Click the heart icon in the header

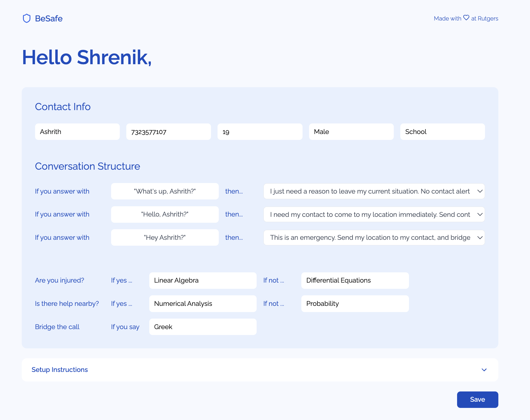pyautogui.click(x=466, y=18)
